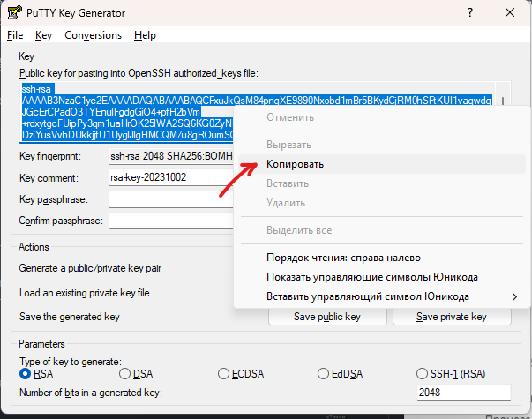Pick the EdDSA radio button
This screenshot has width=532, height=419.
[x=323, y=373]
